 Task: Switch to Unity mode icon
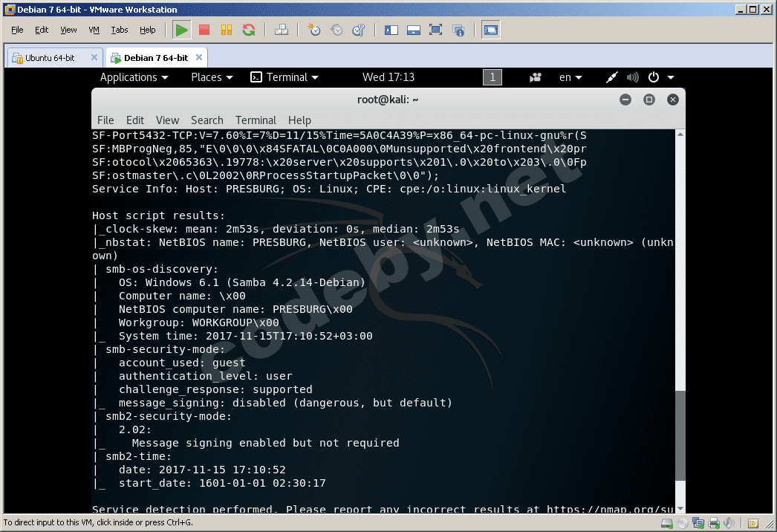click(x=458, y=30)
